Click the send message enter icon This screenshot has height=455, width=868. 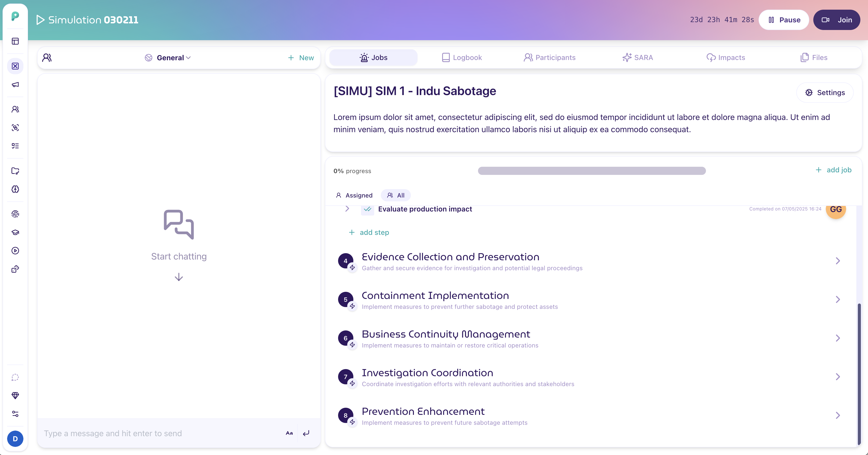point(306,433)
